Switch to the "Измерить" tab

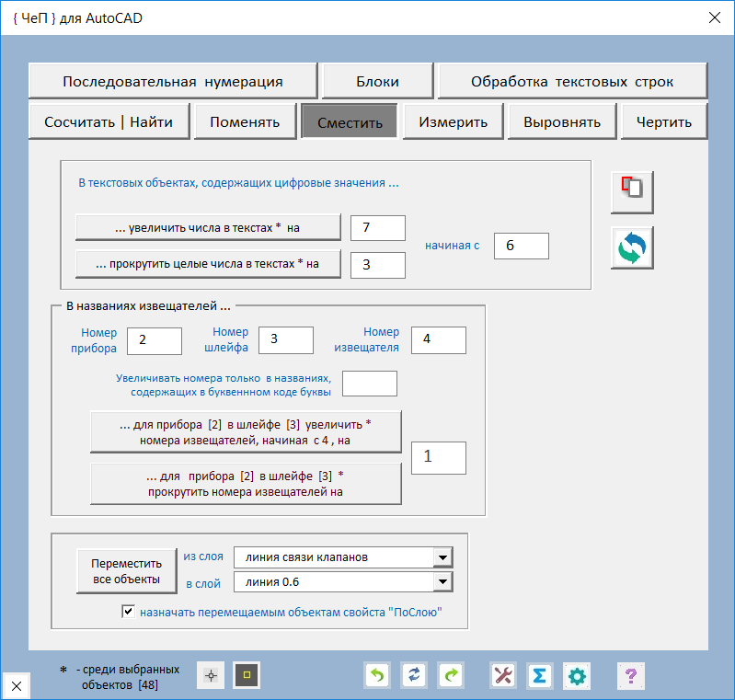pyautogui.click(x=454, y=122)
